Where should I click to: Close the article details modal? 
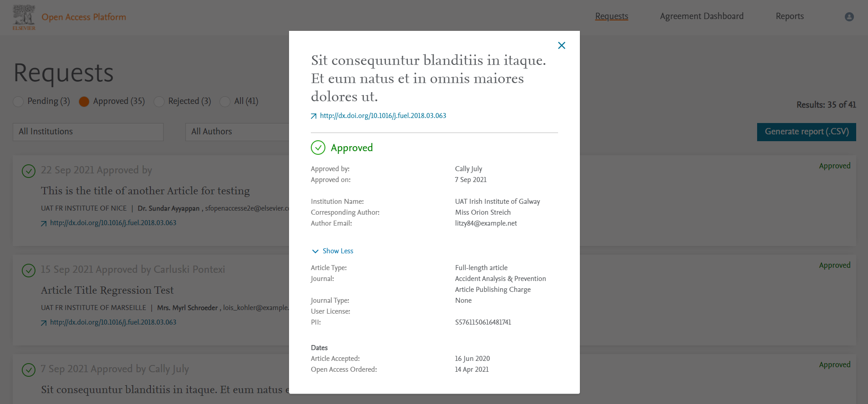(561, 45)
